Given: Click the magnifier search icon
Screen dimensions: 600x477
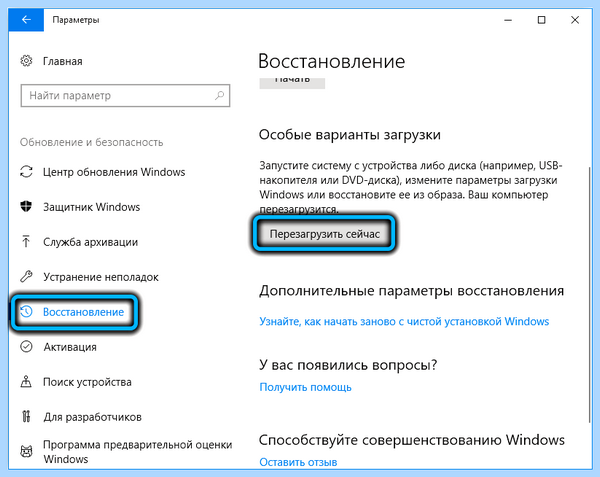Looking at the screenshot, I should point(219,95).
